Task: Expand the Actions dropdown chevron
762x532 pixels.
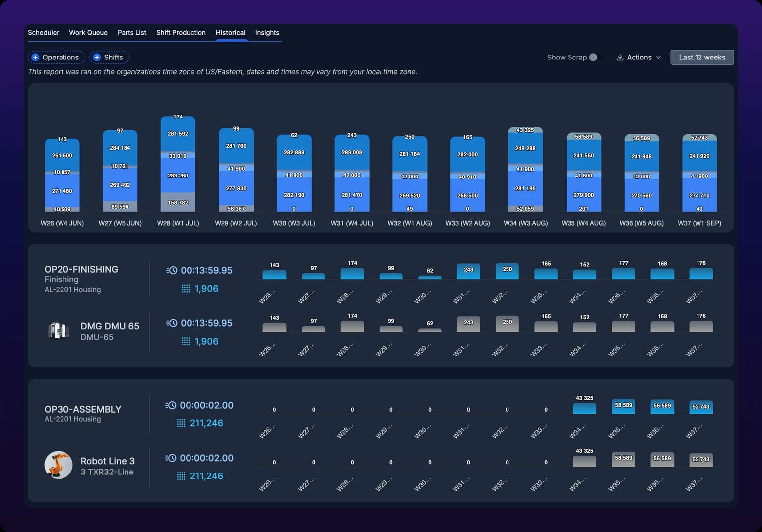Action: pyautogui.click(x=658, y=58)
